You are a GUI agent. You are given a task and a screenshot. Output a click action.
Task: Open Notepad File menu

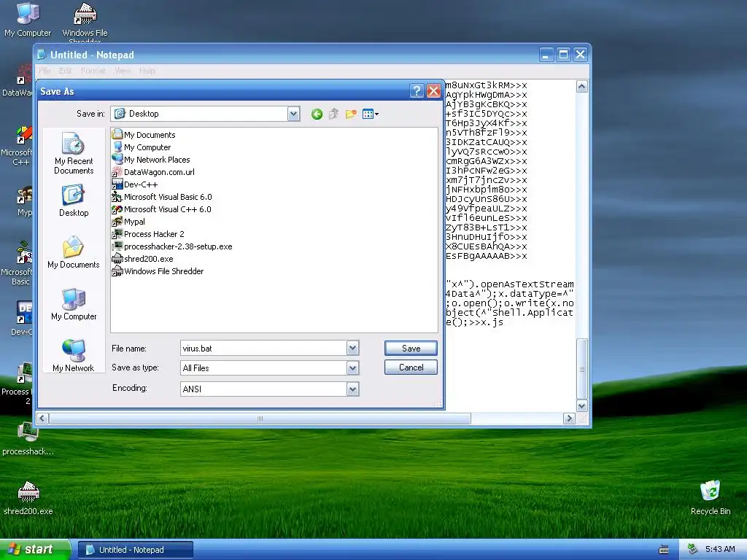44,71
